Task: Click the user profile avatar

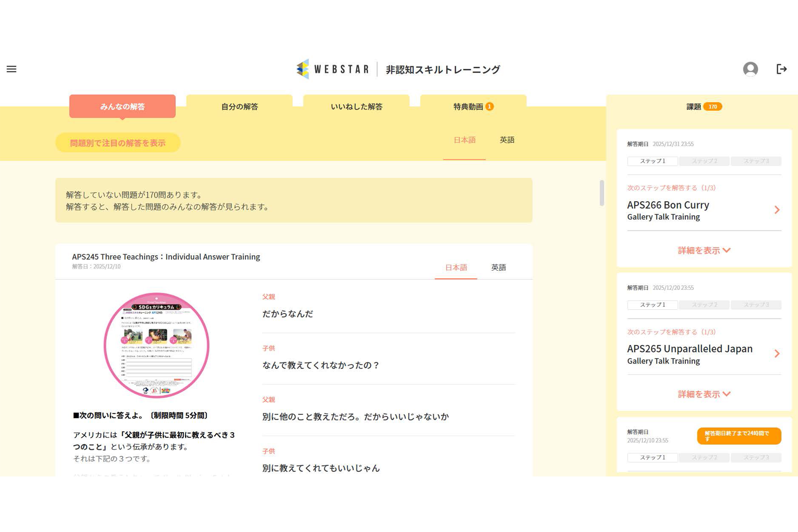Action: 751,69
